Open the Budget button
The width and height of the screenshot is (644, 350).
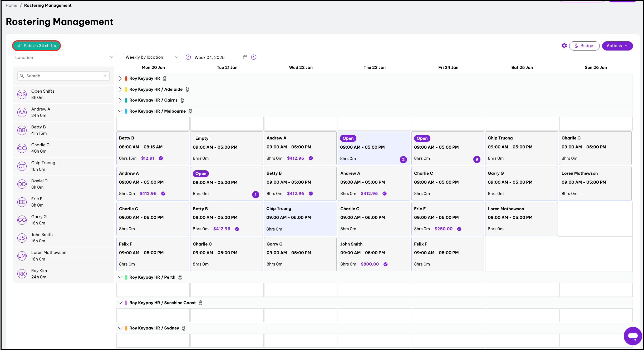pyautogui.click(x=584, y=46)
